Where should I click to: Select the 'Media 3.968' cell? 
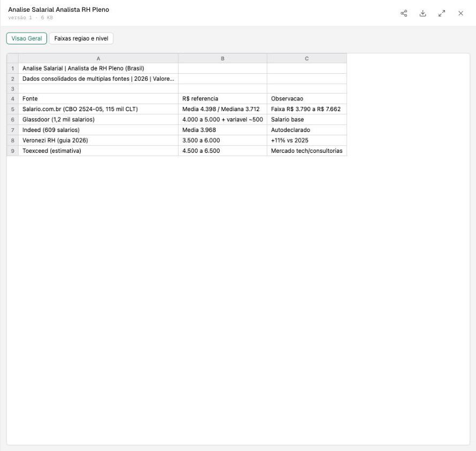tap(222, 130)
